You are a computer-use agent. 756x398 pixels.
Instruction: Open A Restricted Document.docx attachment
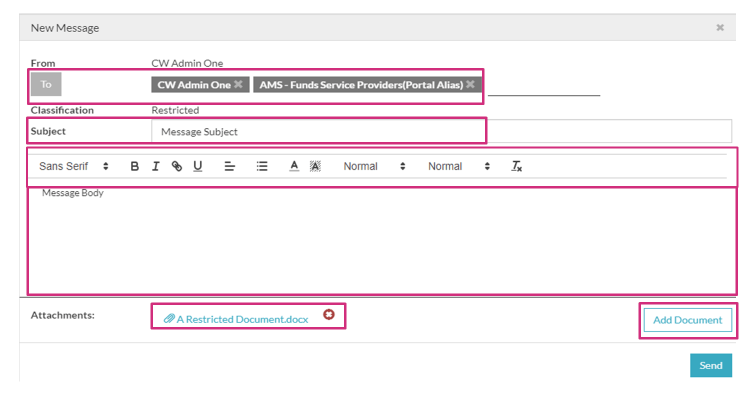242,319
